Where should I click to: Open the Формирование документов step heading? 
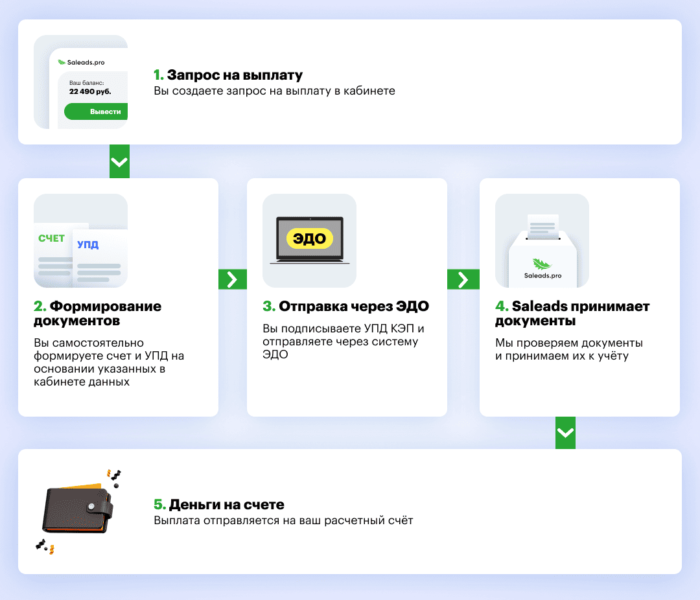97,313
